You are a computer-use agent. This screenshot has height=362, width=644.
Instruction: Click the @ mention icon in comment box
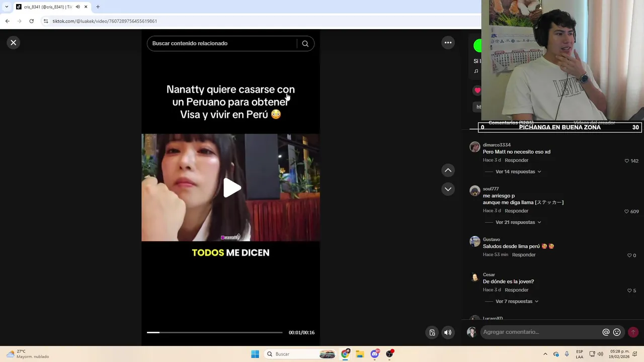point(606,332)
